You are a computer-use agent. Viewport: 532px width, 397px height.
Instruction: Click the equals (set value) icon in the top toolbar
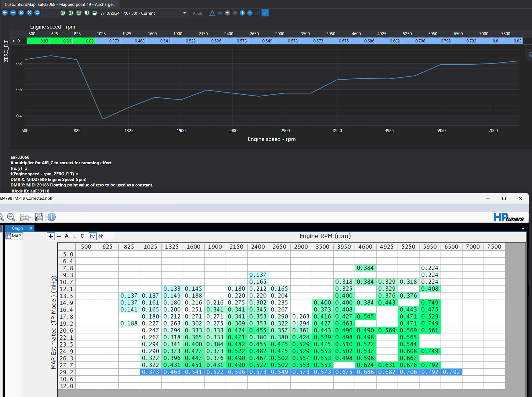[x=37, y=13]
